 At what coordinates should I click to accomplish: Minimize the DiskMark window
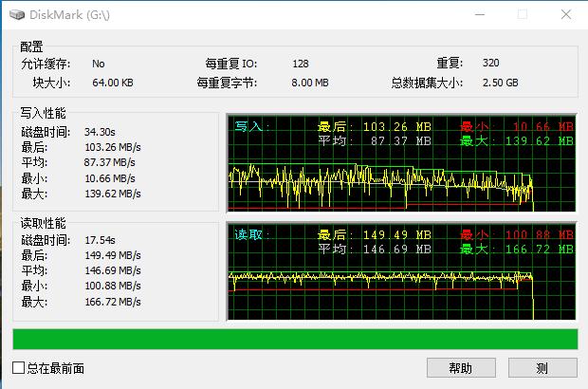coord(480,14)
